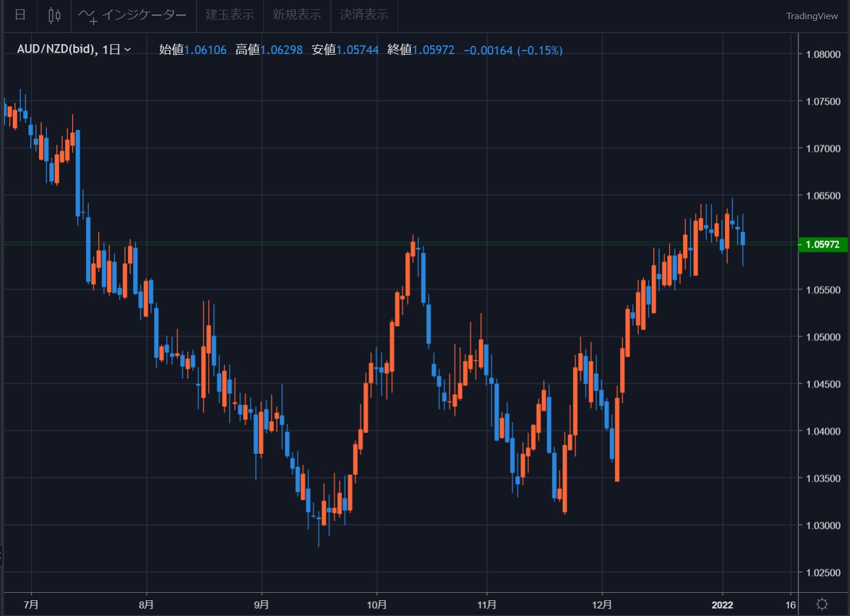This screenshot has width=850, height=616.
Task: Change chart style with candlestick icon
Action: coord(54,16)
